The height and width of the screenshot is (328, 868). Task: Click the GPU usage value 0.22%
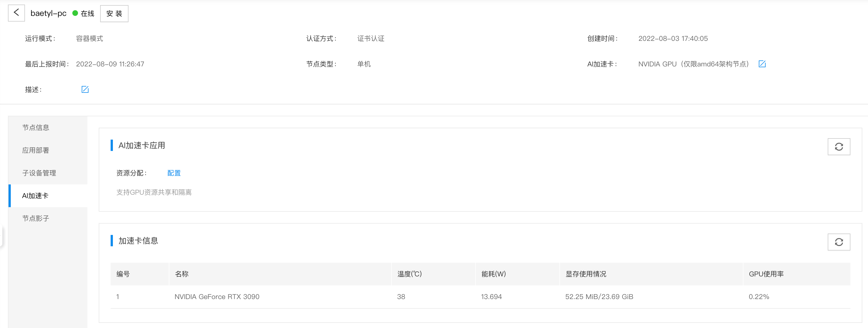click(x=759, y=297)
